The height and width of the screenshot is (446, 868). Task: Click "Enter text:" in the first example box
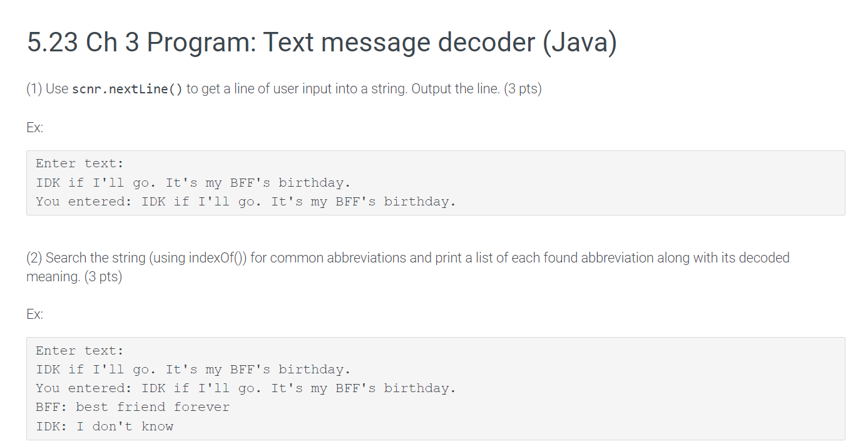tap(80, 163)
